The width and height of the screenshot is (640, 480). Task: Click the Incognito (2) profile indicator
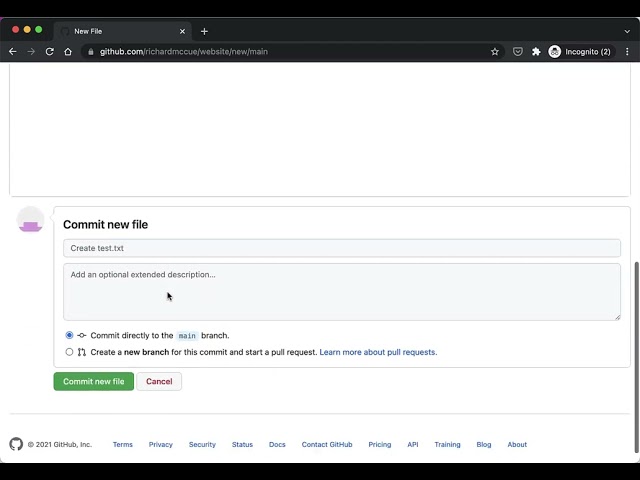[580, 52]
